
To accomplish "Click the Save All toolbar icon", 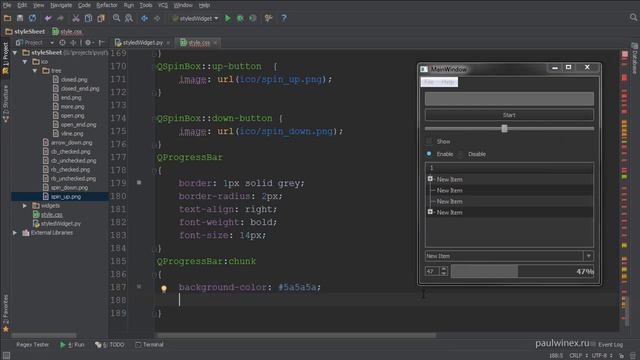I will [x=20, y=18].
